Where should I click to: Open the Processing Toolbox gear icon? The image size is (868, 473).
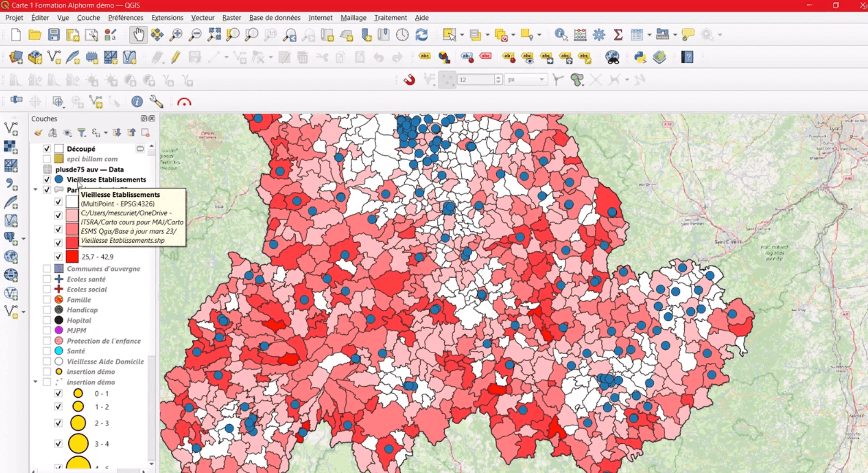[599, 35]
